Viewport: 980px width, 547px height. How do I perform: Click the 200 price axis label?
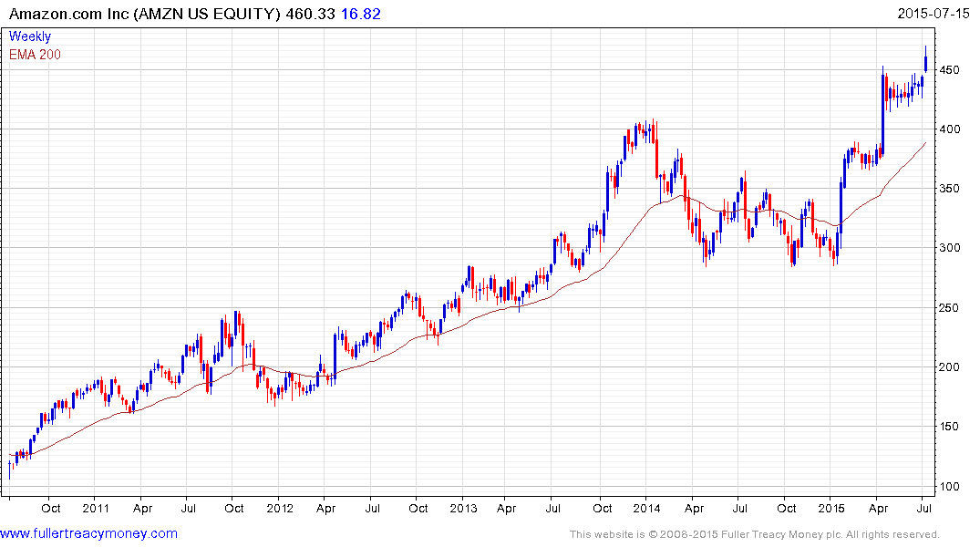coord(949,367)
